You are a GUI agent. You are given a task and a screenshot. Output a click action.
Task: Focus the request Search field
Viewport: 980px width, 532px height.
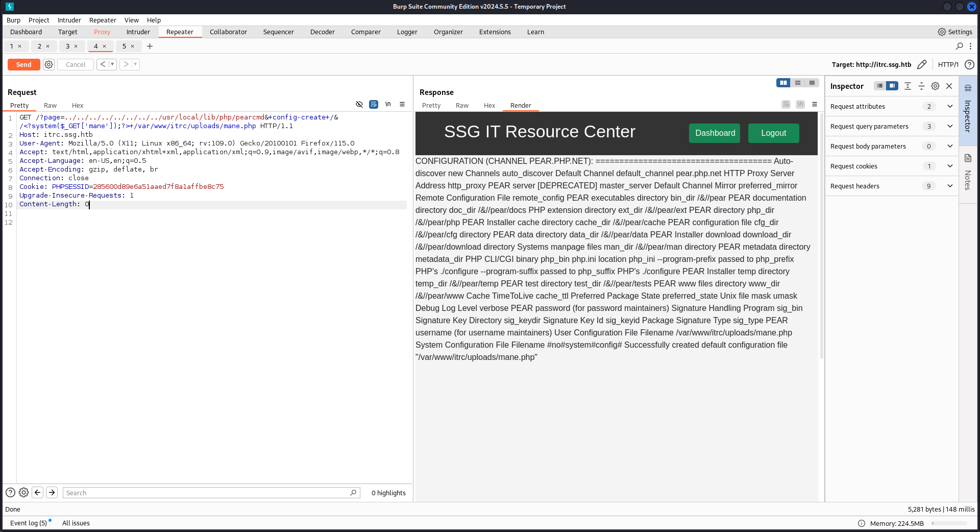[x=211, y=493]
